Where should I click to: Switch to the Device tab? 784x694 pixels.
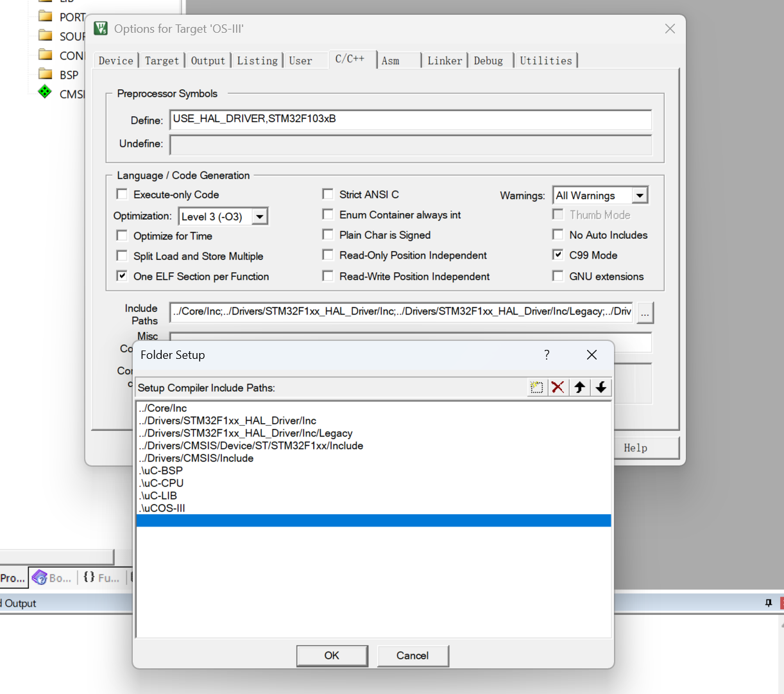pos(116,60)
